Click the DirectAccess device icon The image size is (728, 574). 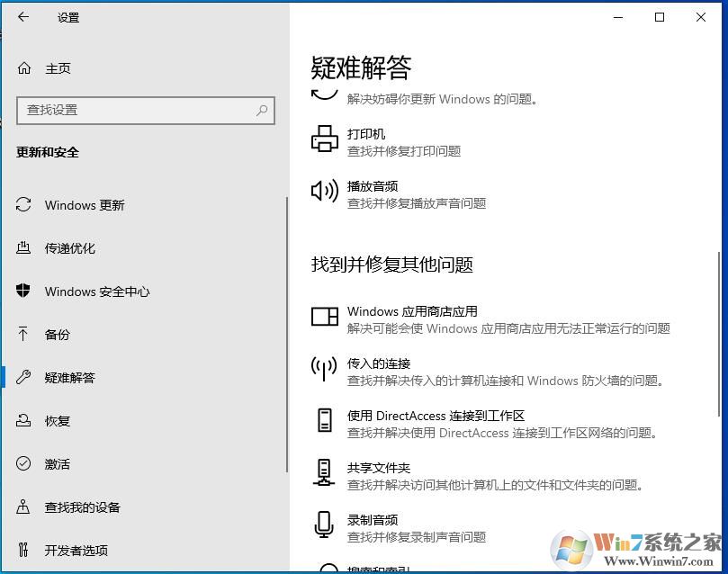click(x=325, y=420)
